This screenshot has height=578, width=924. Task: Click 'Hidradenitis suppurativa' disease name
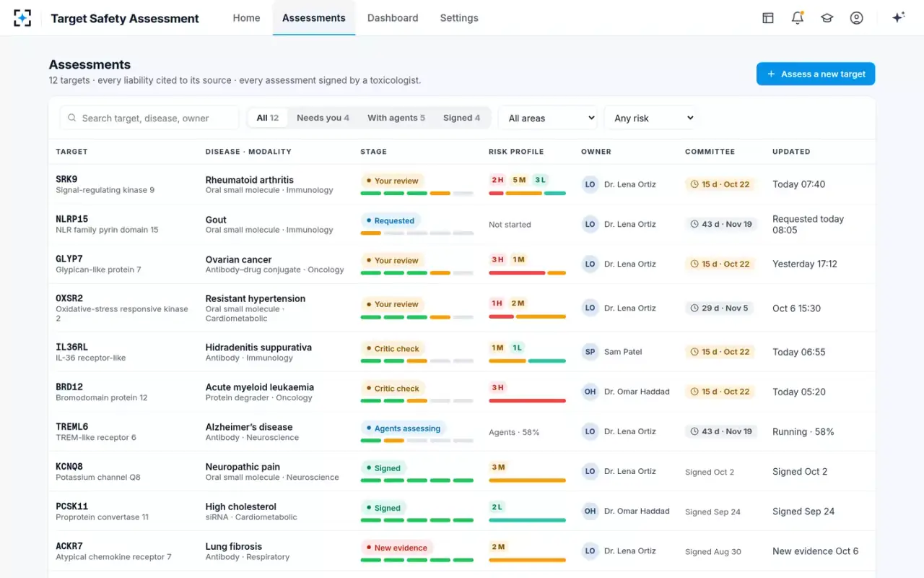click(258, 348)
